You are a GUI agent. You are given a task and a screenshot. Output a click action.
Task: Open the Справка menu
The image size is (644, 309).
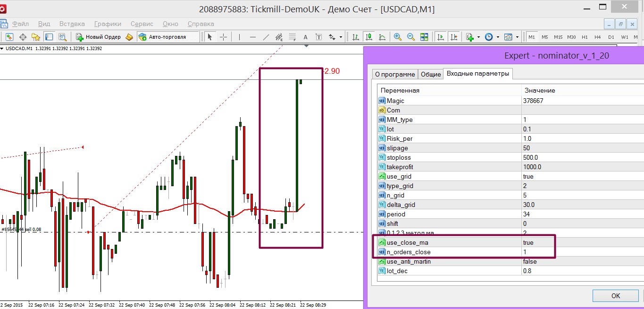[201, 24]
